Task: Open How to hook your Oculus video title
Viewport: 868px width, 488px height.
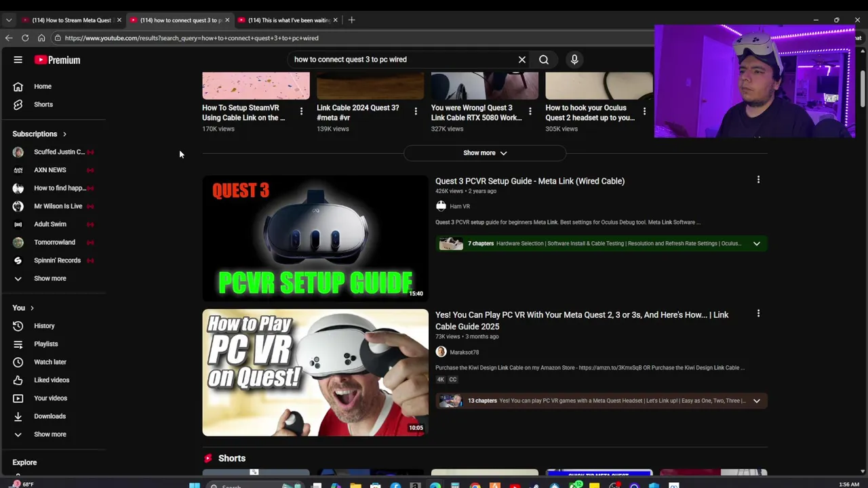Action: click(590, 113)
